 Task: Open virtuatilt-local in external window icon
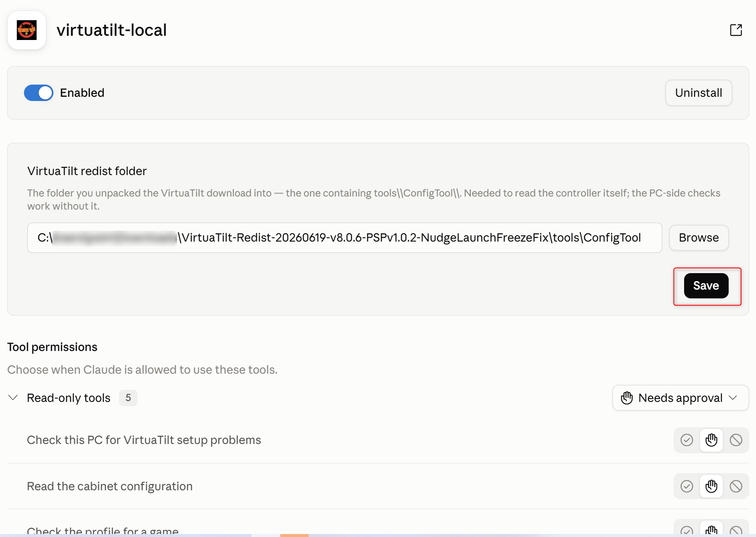tap(736, 30)
